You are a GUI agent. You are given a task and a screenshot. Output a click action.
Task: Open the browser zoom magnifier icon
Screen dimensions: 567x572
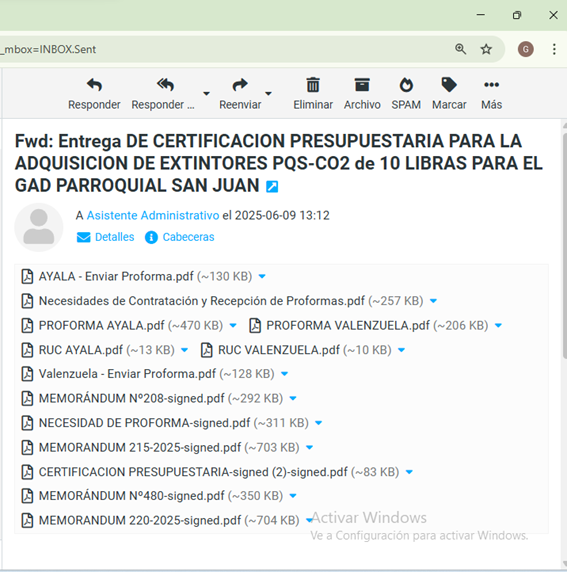[460, 49]
